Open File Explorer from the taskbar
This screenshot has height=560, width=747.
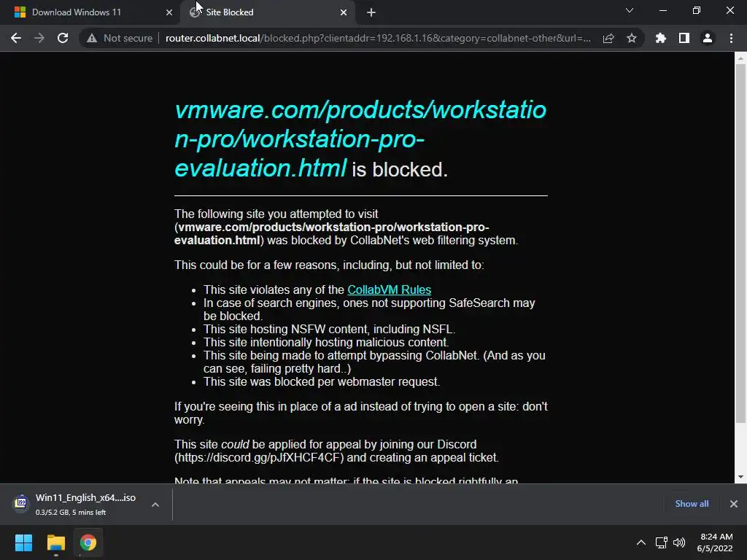55,542
